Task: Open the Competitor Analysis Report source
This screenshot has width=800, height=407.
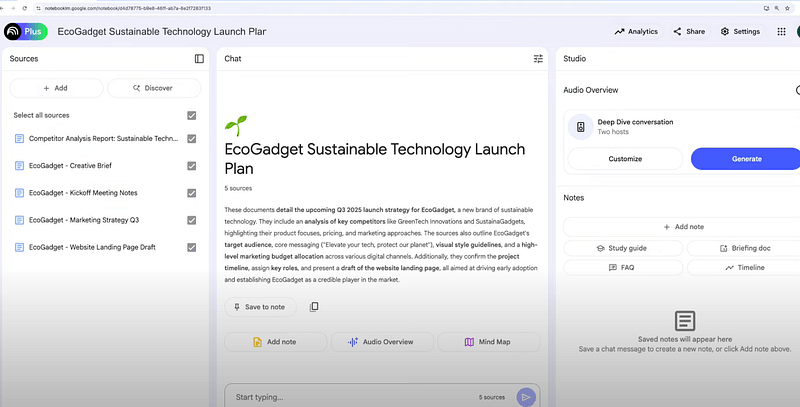Action: (x=103, y=139)
